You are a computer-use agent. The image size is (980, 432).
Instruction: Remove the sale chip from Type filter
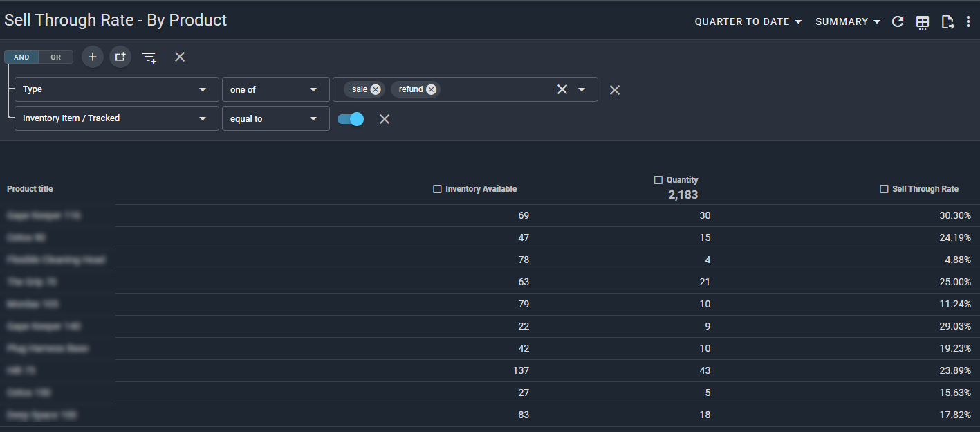pos(376,89)
